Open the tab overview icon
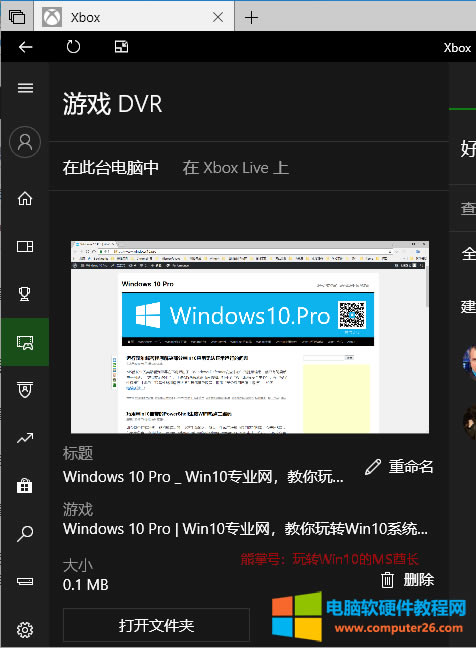 coord(17,17)
